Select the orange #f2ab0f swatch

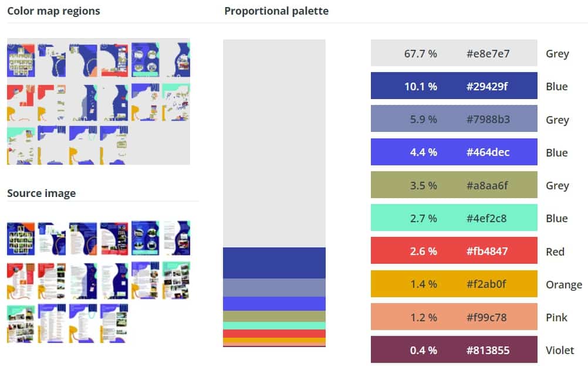click(454, 284)
